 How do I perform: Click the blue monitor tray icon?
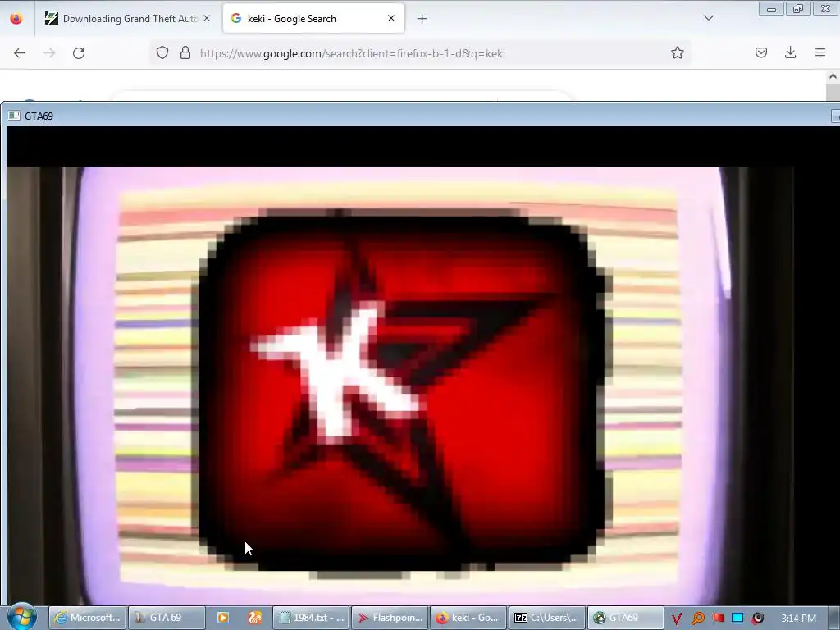pos(737,619)
